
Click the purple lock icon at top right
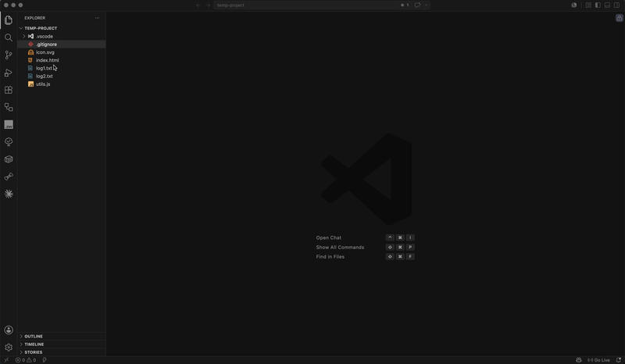point(619,18)
